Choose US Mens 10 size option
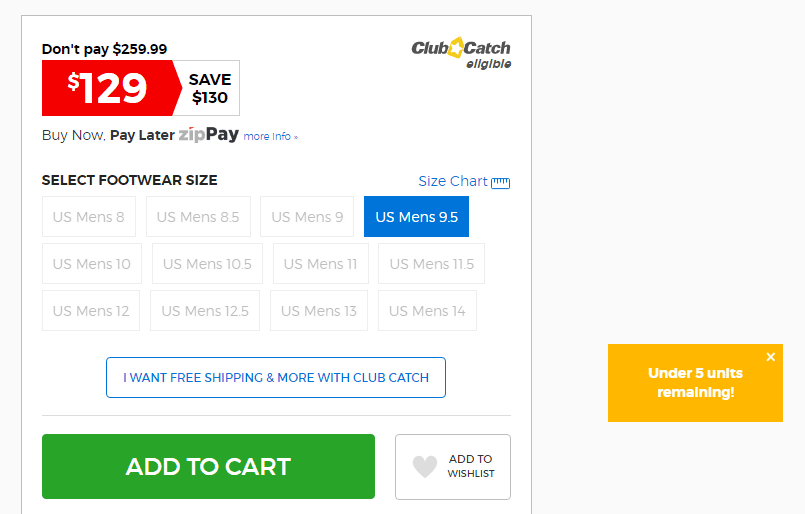This screenshot has width=805, height=514. pyautogui.click(x=92, y=264)
